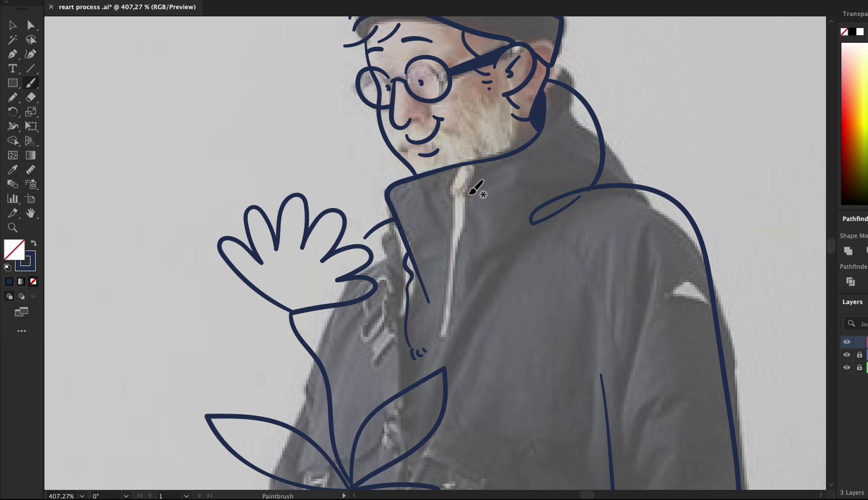Activate the Blend tool

(13, 184)
